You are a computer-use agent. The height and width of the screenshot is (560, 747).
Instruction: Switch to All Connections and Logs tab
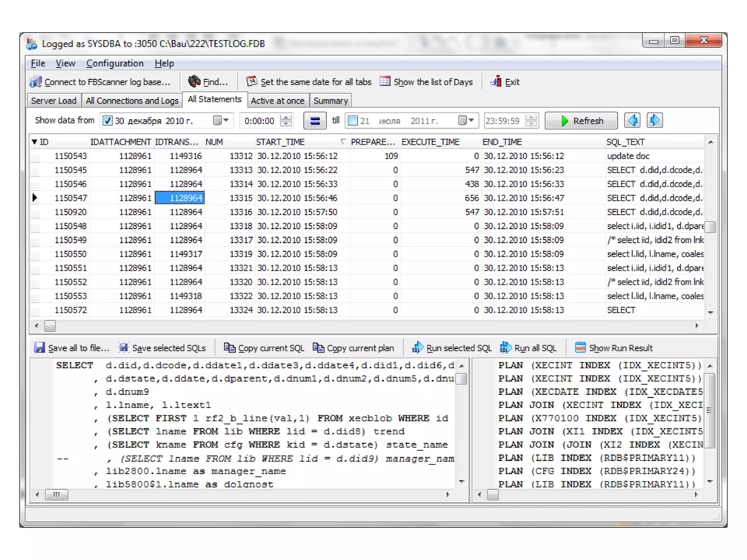(x=132, y=101)
